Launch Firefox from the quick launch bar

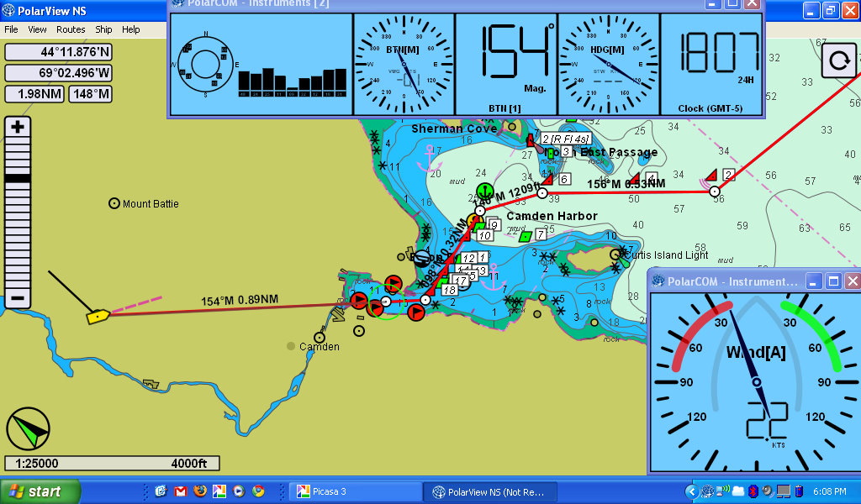[200, 491]
